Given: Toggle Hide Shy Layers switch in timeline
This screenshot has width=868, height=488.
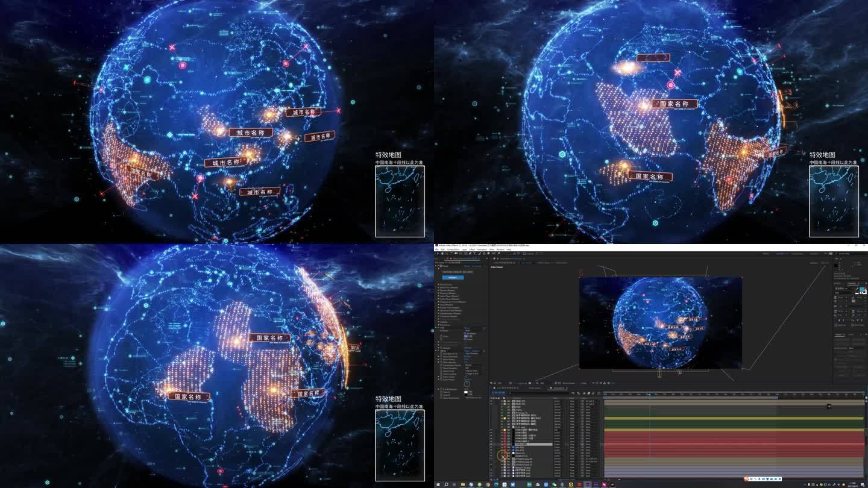Looking at the screenshot, I should tap(584, 393).
